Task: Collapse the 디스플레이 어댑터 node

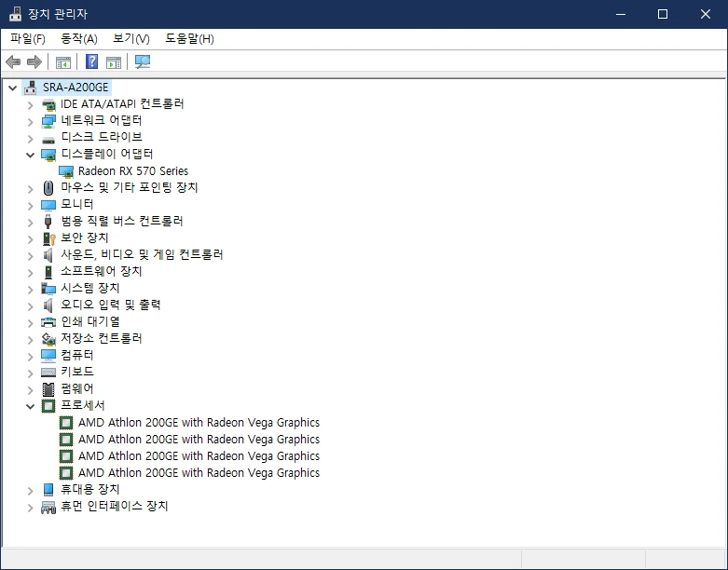Action: [30, 155]
